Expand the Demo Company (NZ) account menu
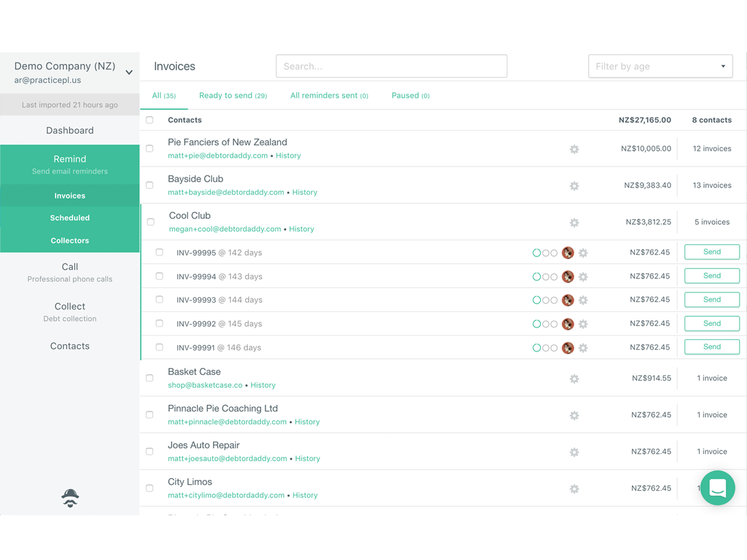 pyautogui.click(x=129, y=72)
